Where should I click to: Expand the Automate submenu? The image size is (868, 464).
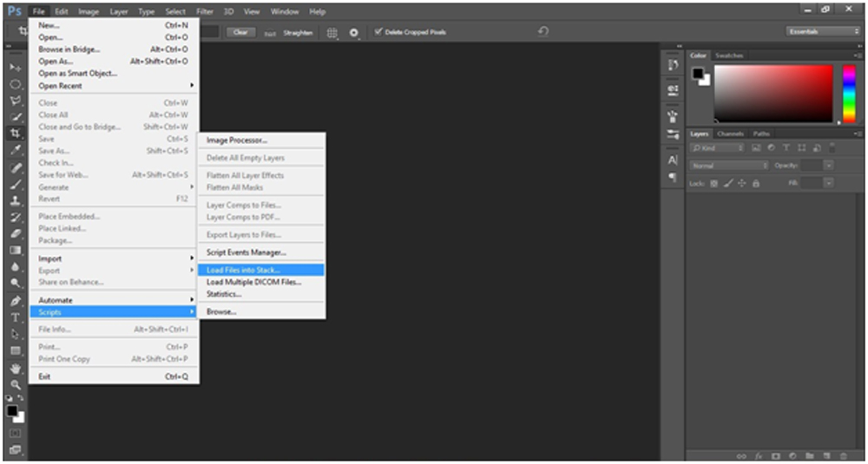(114, 300)
